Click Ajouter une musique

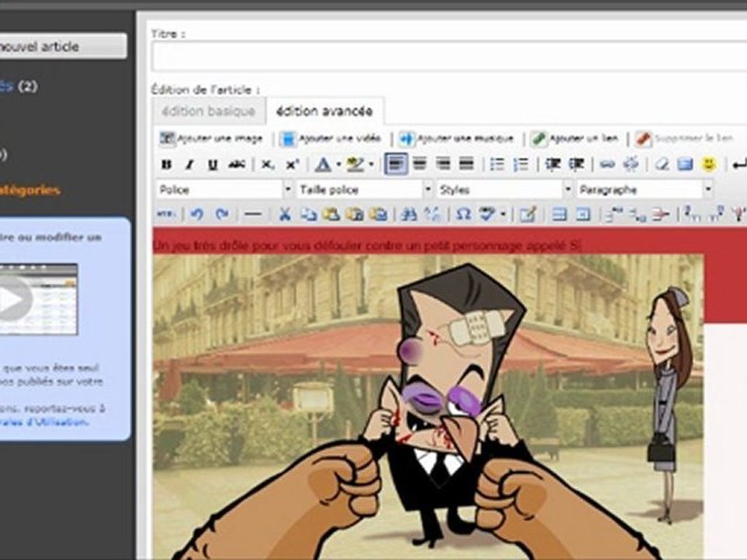click(x=457, y=138)
